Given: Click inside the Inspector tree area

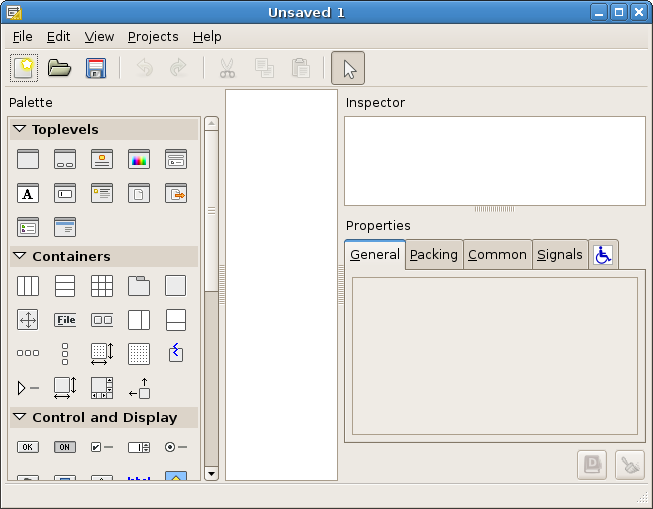Looking at the screenshot, I should (x=495, y=161).
